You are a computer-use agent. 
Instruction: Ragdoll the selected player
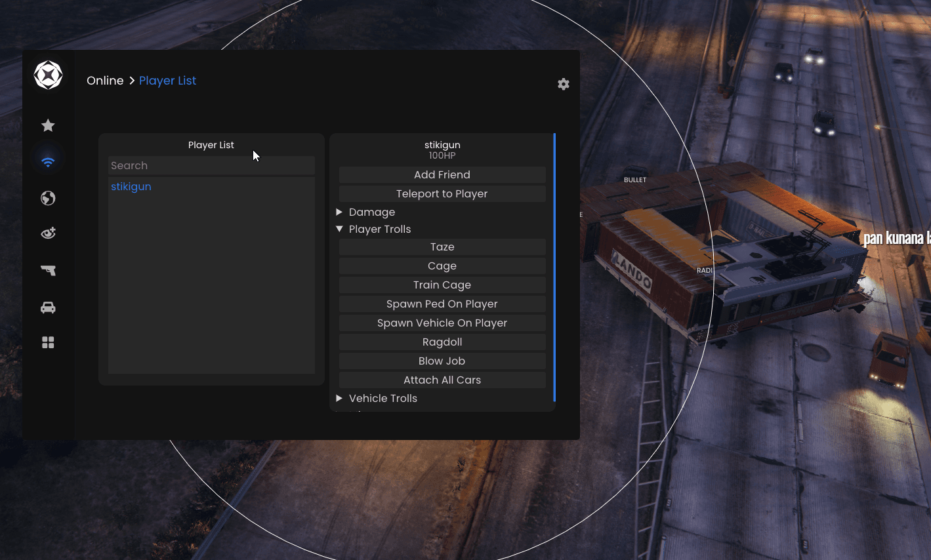pos(442,342)
